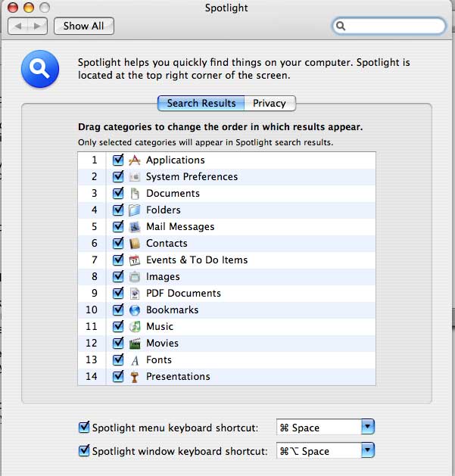455x476 pixels.
Task: Click the Mail Messages stamp icon
Action: pos(135,226)
